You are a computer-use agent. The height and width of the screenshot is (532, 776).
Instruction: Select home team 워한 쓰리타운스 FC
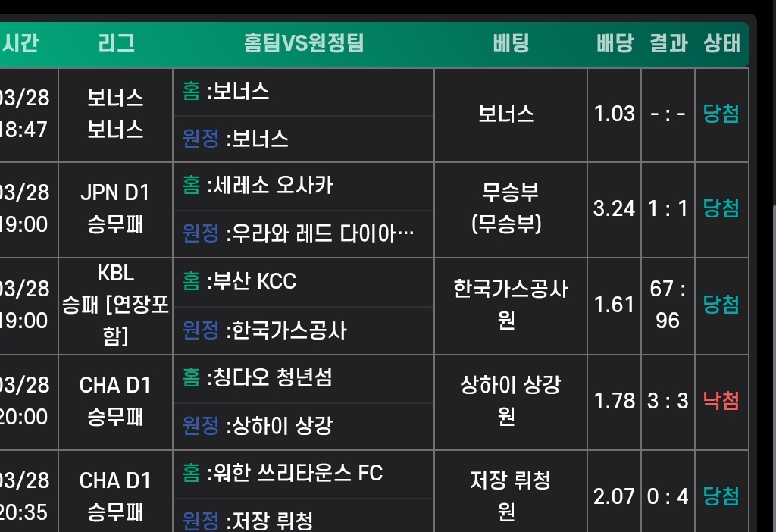coord(295,473)
